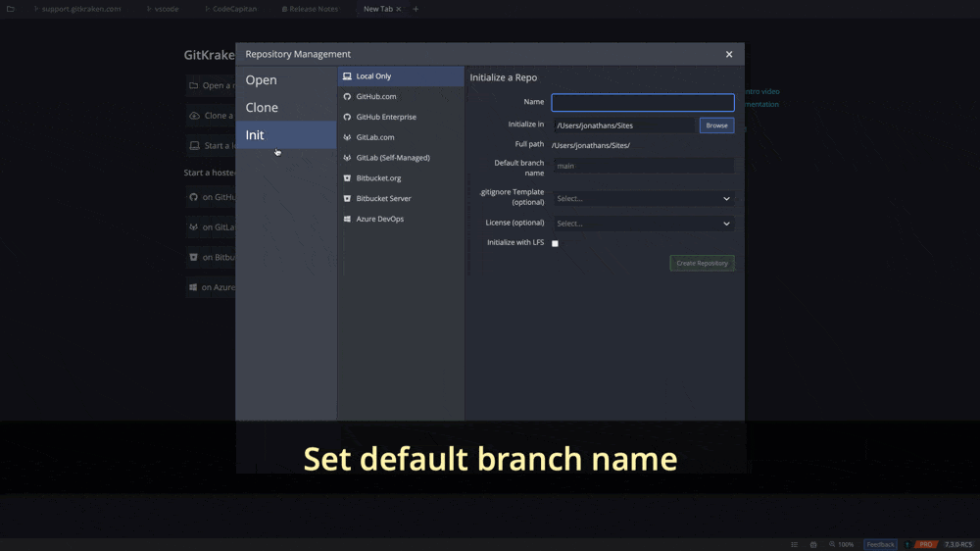Click the version 7.3.0-RC5 text
This screenshot has height=551, width=980.
[x=958, y=544]
